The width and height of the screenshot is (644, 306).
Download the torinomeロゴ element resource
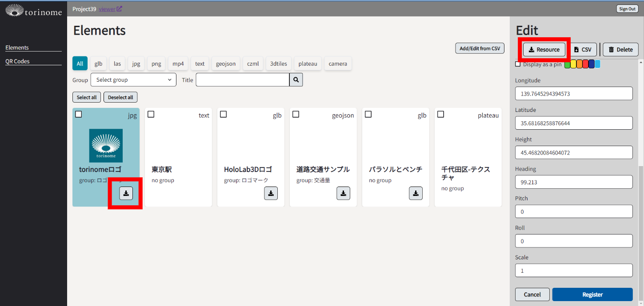tap(126, 193)
